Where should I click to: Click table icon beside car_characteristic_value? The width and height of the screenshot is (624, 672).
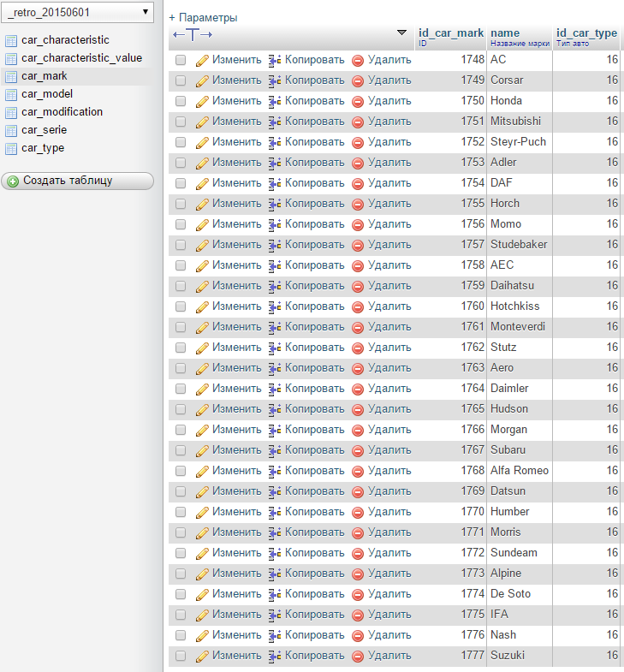click(x=11, y=59)
